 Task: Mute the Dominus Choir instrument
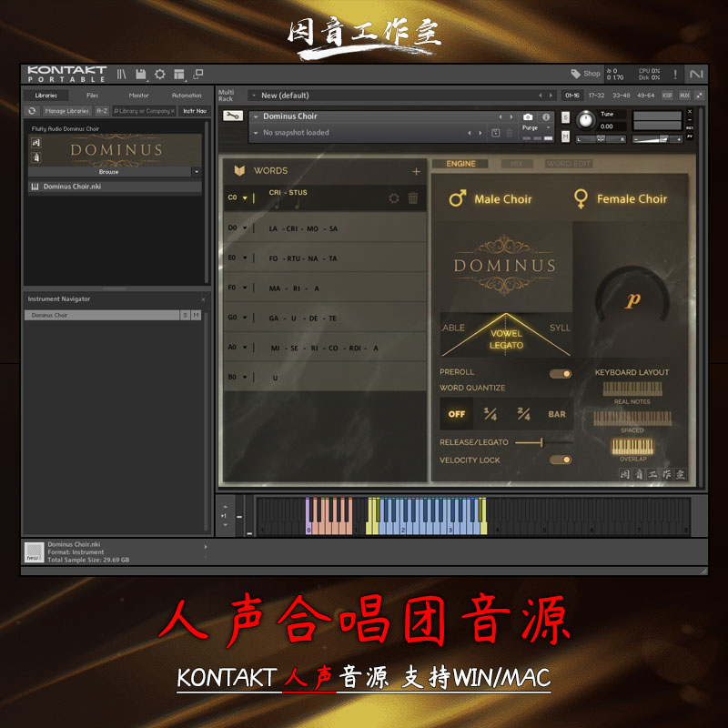565,136
